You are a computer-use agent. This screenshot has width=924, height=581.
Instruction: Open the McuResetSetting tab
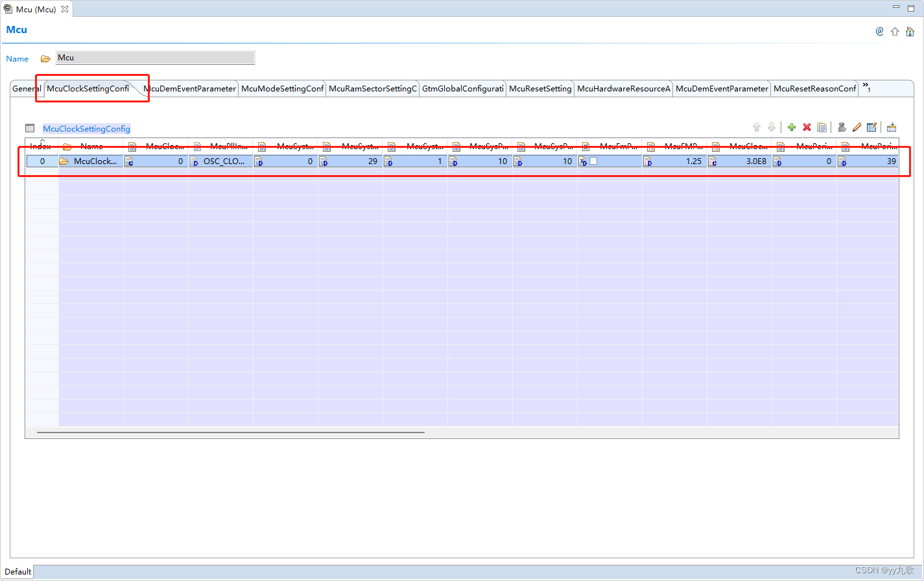click(540, 89)
